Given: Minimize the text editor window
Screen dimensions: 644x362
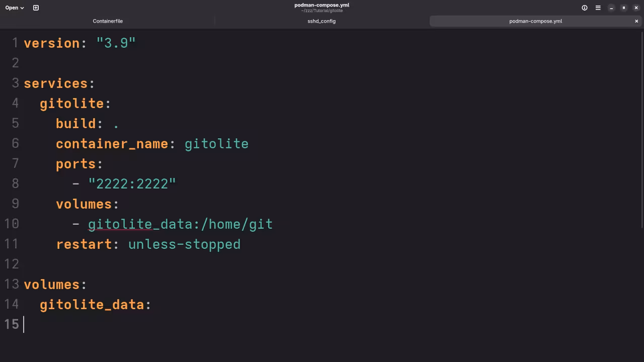Looking at the screenshot, I should [x=611, y=8].
